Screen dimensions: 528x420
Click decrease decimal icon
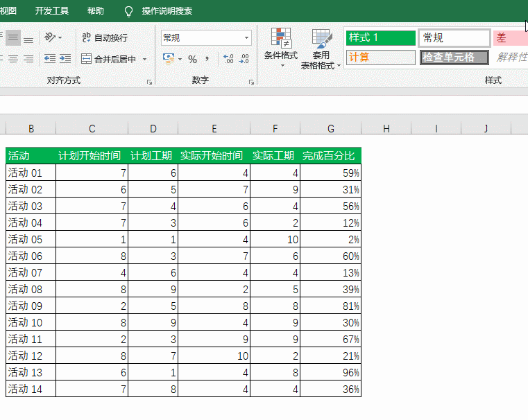pyautogui.click(x=244, y=59)
